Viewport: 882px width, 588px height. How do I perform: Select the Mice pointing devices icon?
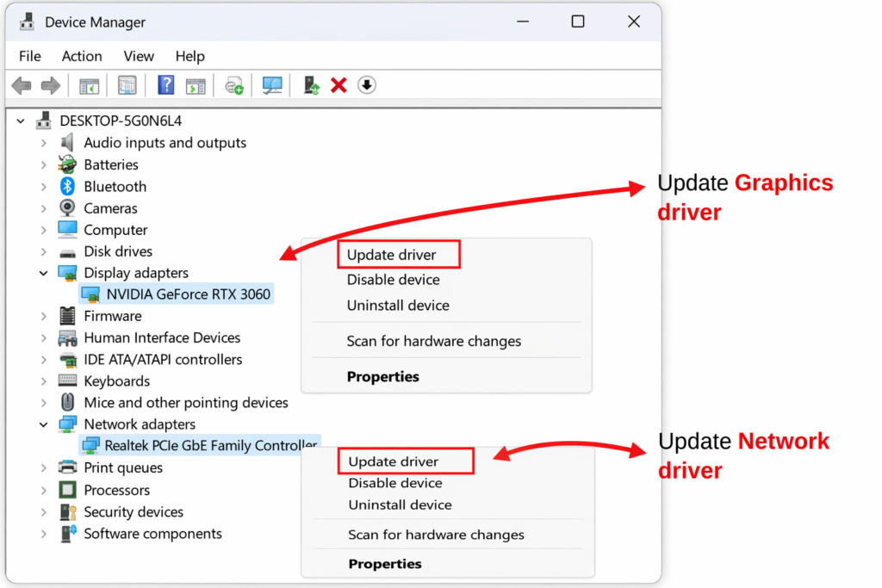coord(67,402)
